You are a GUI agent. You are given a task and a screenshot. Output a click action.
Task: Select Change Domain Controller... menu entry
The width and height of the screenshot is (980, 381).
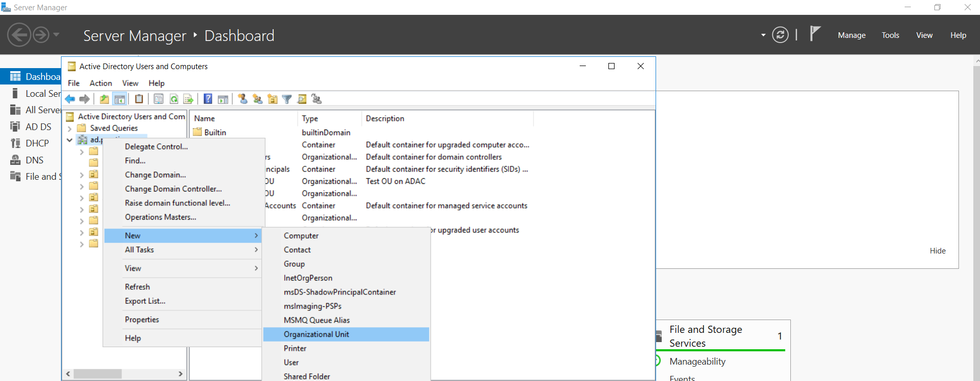point(182,189)
